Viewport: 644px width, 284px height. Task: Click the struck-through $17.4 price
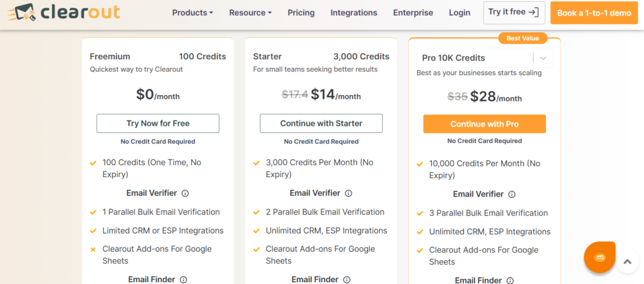pyautogui.click(x=295, y=94)
